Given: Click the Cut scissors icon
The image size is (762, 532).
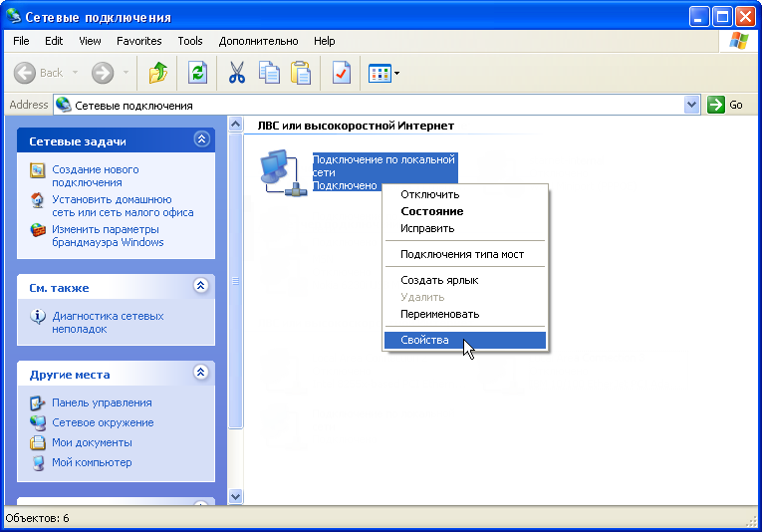Looking at the screenshot, I should (x=237, y=73).
